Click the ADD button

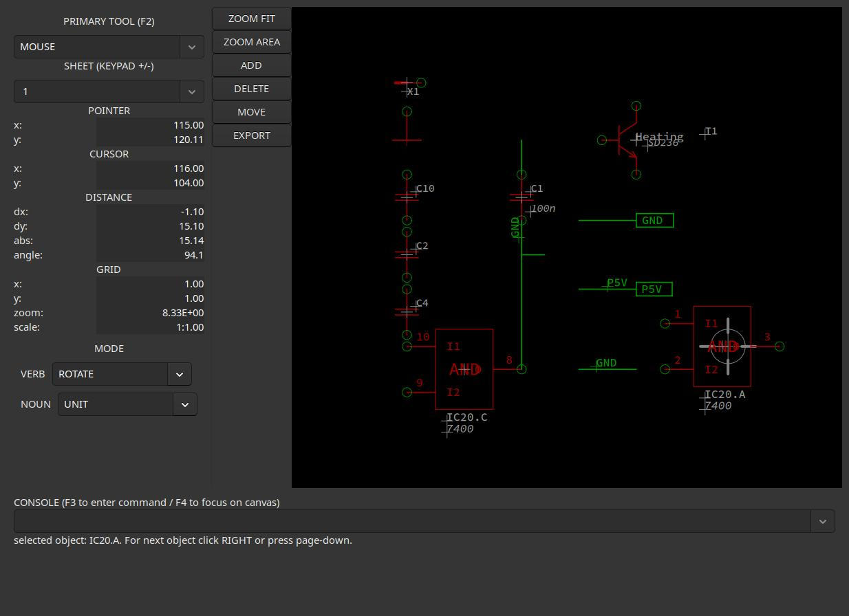pos(251,65)
